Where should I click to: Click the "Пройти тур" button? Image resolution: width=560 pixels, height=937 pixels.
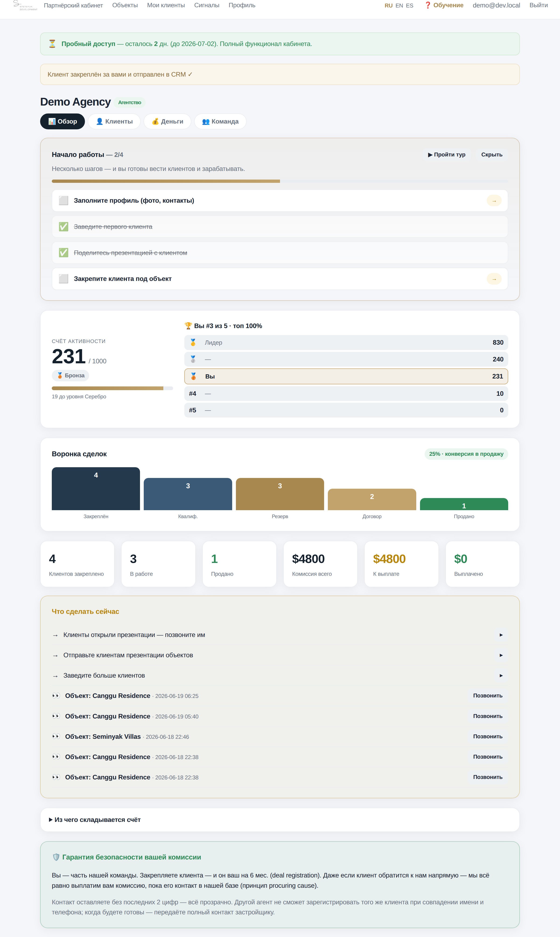[446, 155]
